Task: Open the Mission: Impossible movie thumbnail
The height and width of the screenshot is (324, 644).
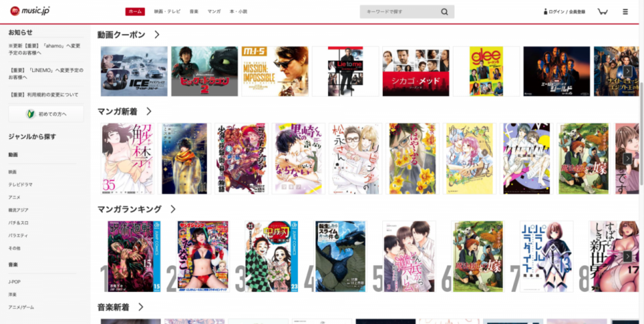Action: (x=275, y=71)
